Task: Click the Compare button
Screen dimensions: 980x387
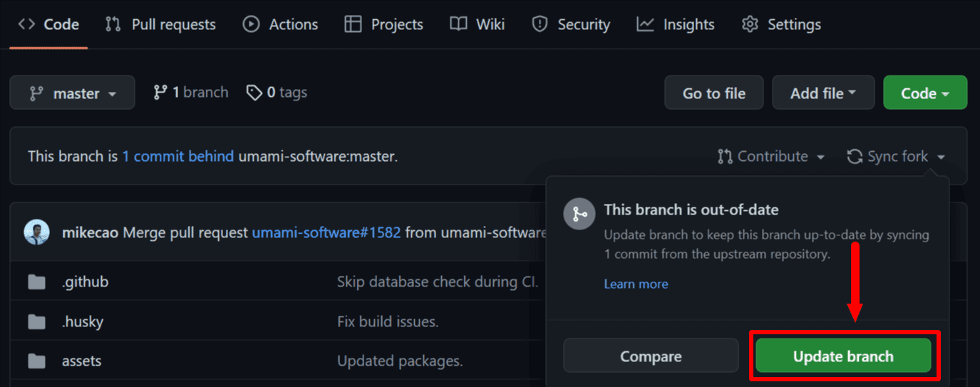Action: coord(650,356)
